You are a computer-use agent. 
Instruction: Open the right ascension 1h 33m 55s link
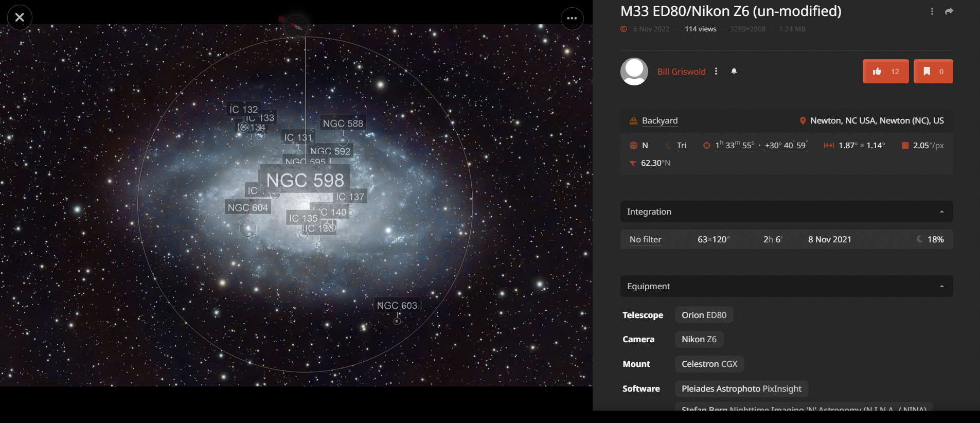(735, 145)
